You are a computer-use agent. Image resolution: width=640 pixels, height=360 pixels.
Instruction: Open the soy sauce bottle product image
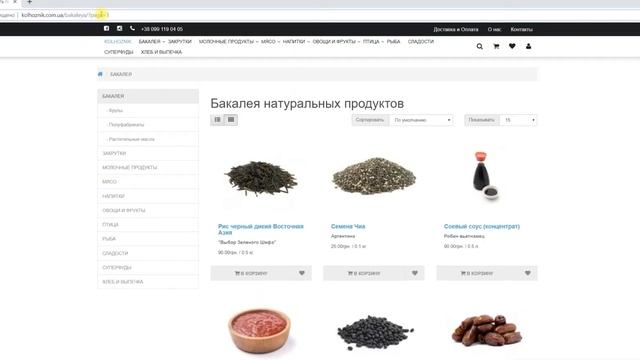(485, 176)
